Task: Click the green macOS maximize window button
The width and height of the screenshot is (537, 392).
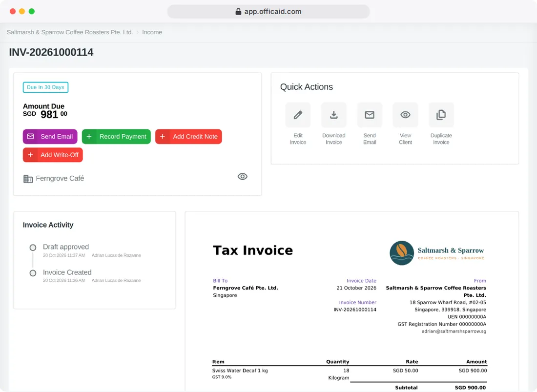Action: (x=32, y=11)
